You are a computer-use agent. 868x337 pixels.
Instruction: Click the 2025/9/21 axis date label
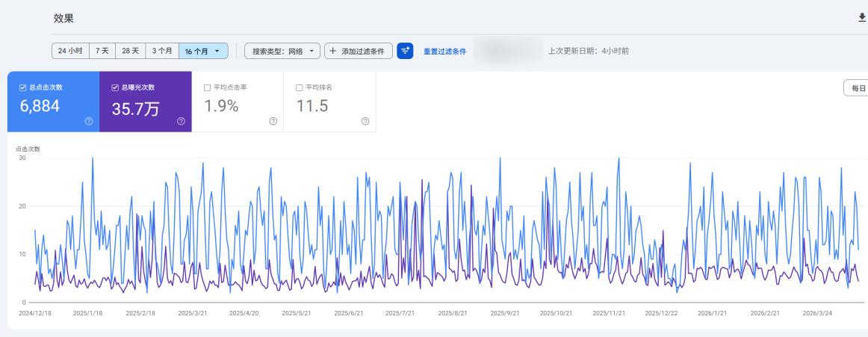(505, 312)
